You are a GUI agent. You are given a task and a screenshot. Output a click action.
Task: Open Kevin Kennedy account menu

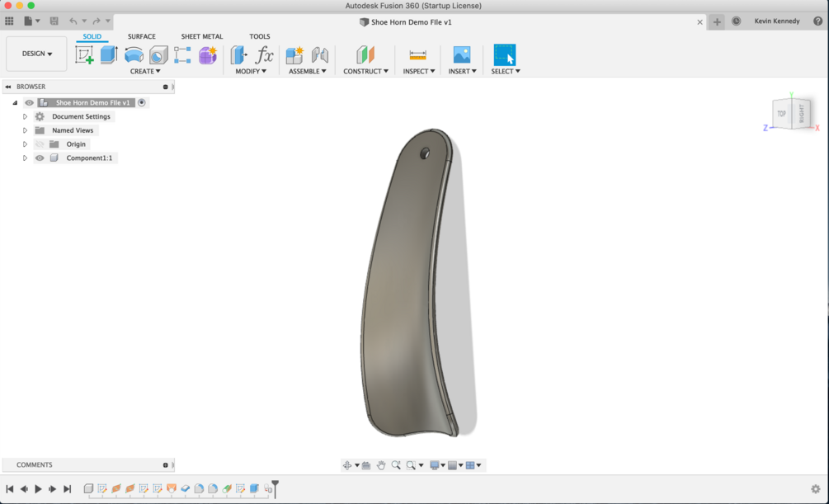point(777,21)
